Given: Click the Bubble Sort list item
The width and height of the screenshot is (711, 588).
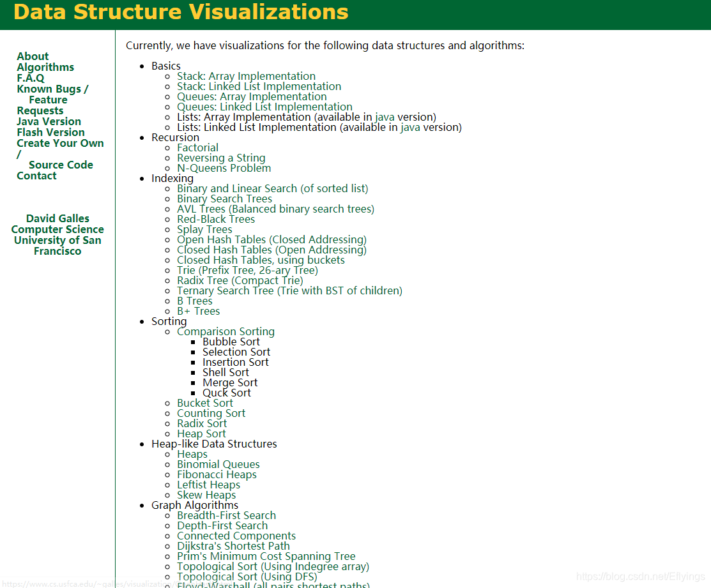Looking at the screenshot, I should pos(231,342).
